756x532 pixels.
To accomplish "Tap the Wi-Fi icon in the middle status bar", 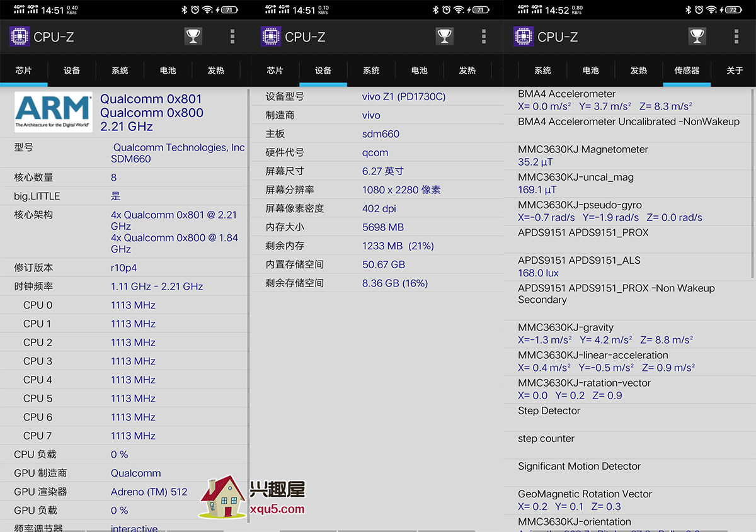I will [459, 9].
